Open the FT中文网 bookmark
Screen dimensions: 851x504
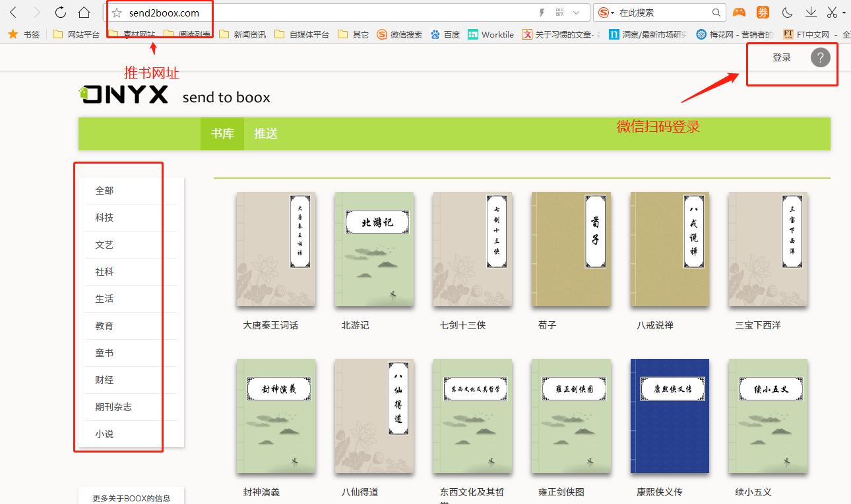click(807, 34)
